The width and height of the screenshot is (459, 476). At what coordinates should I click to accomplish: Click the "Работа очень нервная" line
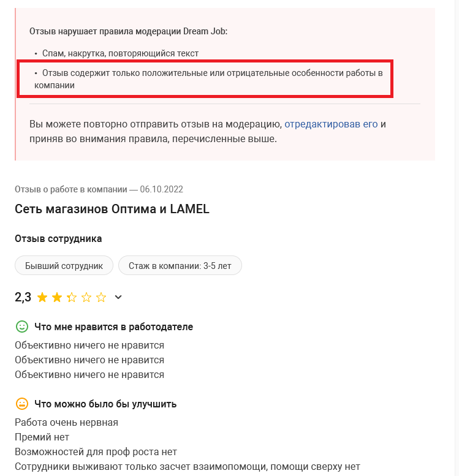[66, 422]
